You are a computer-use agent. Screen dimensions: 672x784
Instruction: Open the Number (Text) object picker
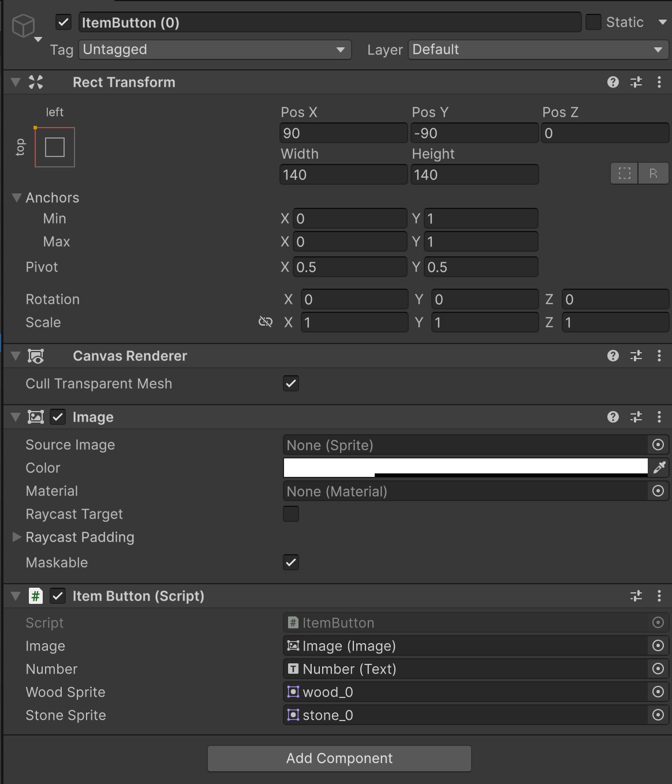pos(658,669)
